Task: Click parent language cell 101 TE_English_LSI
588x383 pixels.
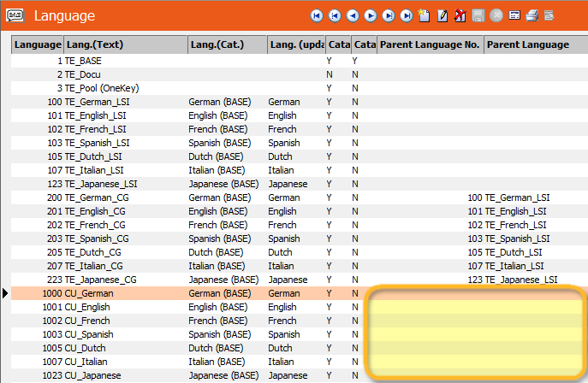Action: [507, 211]
